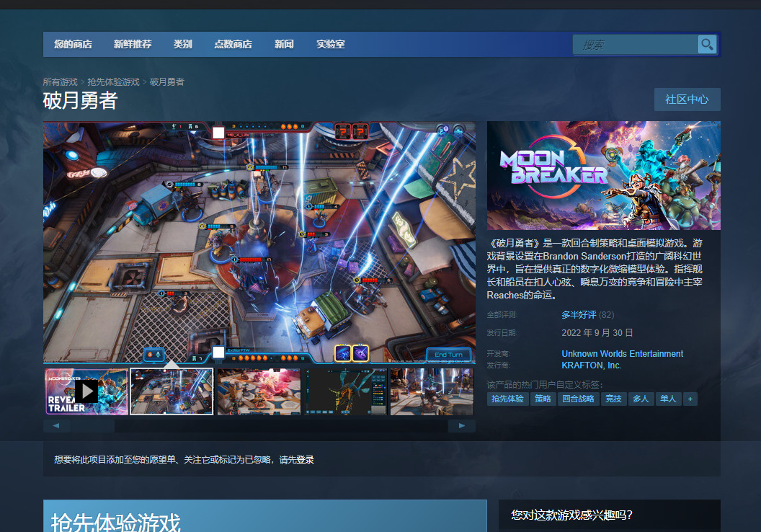
Task: Open the 新闻 tab
Action: (284, 44)
